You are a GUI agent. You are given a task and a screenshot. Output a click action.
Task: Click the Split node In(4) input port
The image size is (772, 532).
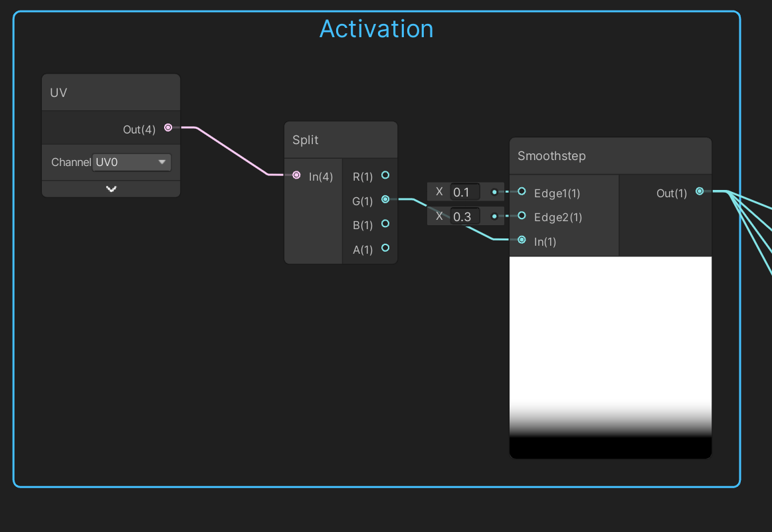(x=296, y=175)
